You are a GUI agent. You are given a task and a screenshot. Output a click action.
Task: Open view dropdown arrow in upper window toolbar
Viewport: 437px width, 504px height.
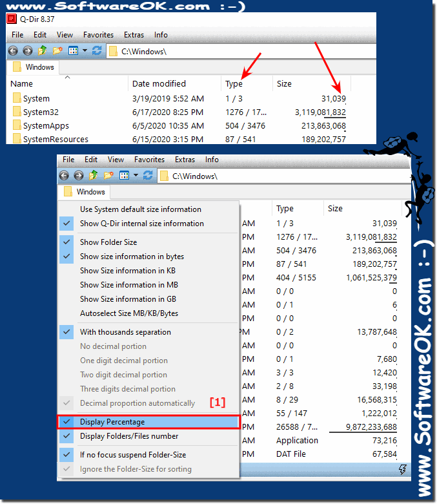[x=85, y=50]
